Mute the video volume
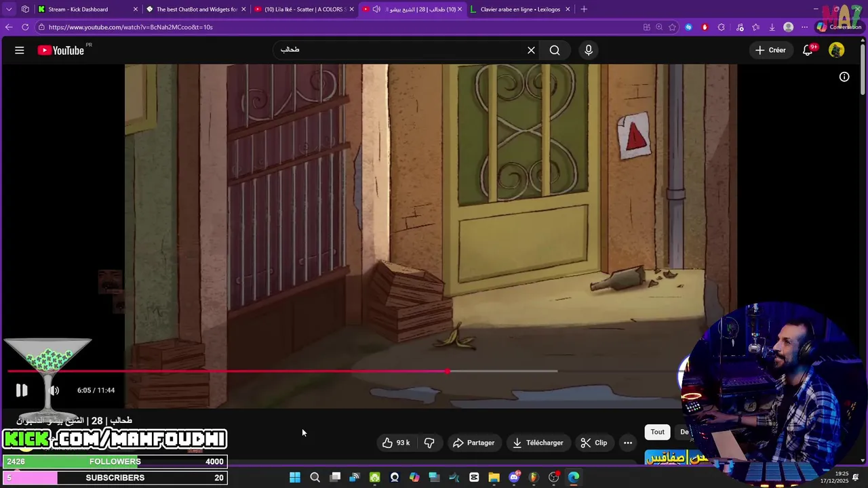 pyautogui.click(x=54, y=390)
